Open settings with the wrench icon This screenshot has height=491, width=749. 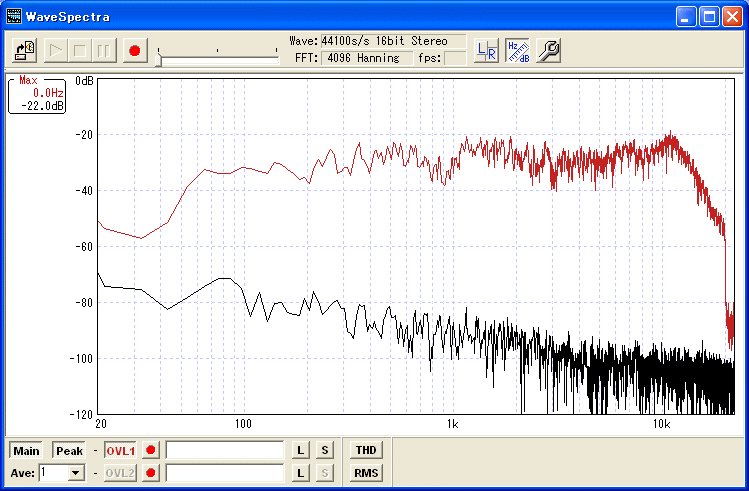click(x=548, y=50)
